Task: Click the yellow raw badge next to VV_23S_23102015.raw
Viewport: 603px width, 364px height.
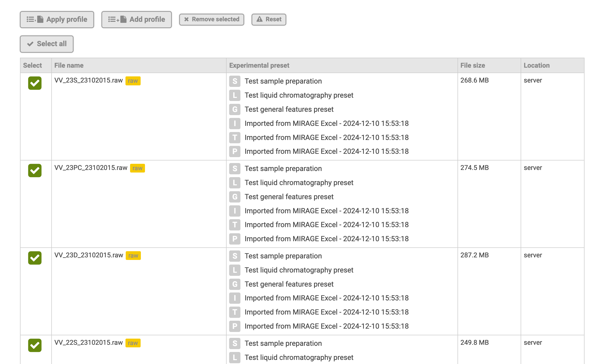Action: pyautogui.click(x=133, y=81)
